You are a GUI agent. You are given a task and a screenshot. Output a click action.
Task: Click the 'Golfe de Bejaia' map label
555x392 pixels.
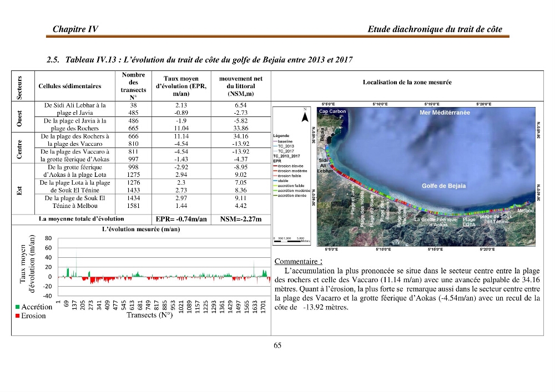(443, 186)
